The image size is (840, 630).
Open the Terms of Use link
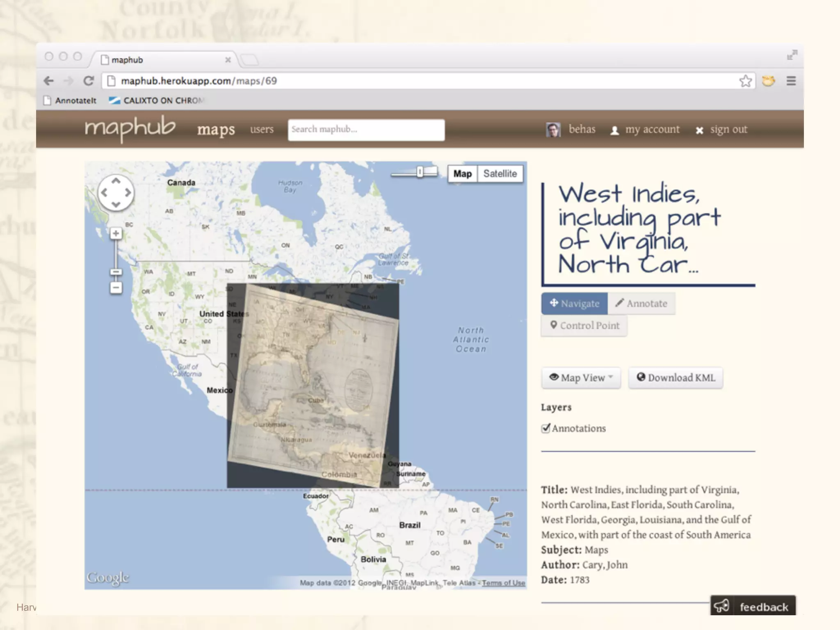[504, 583]
